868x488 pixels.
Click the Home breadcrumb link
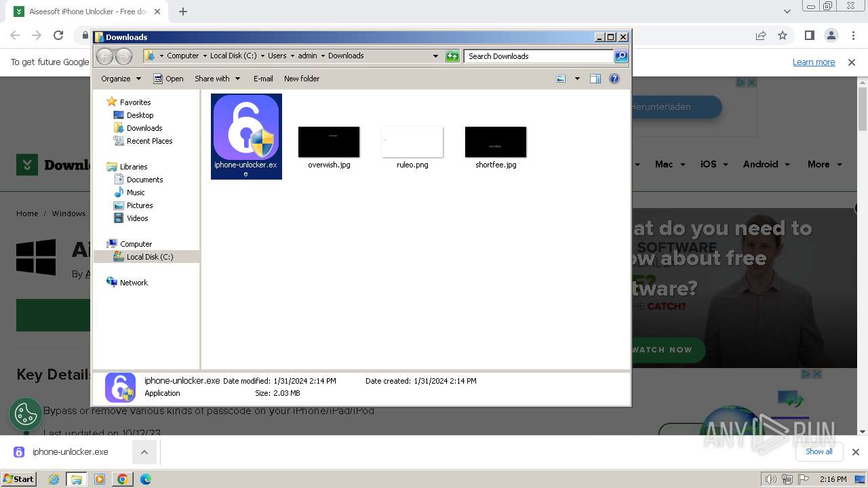tap(27, 213)
